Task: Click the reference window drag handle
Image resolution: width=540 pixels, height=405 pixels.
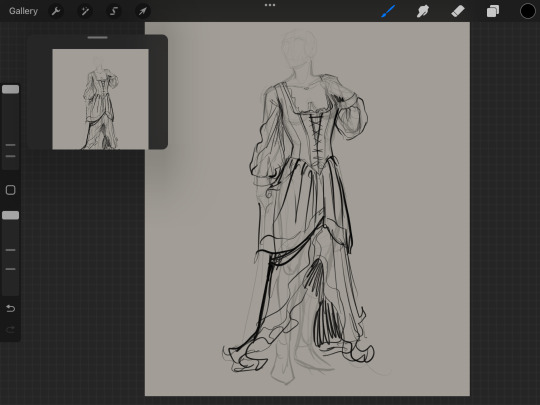Action: coord(97,38)
